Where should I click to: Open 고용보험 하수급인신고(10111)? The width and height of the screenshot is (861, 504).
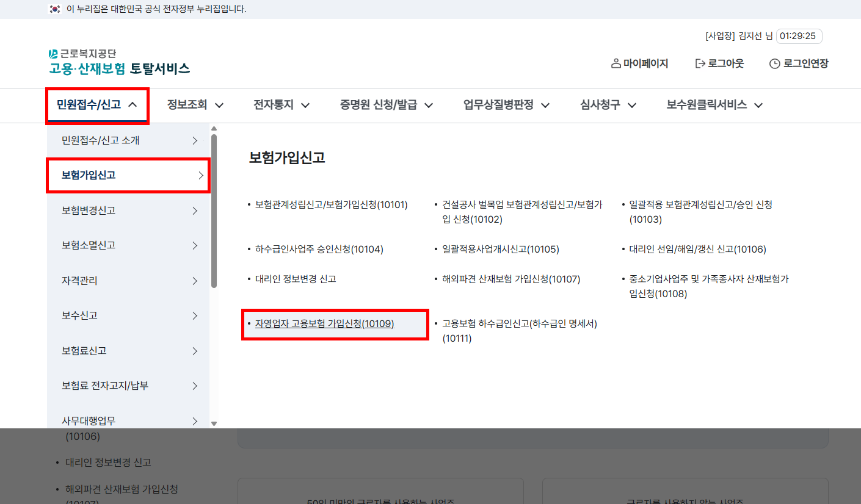coord(520,331)
